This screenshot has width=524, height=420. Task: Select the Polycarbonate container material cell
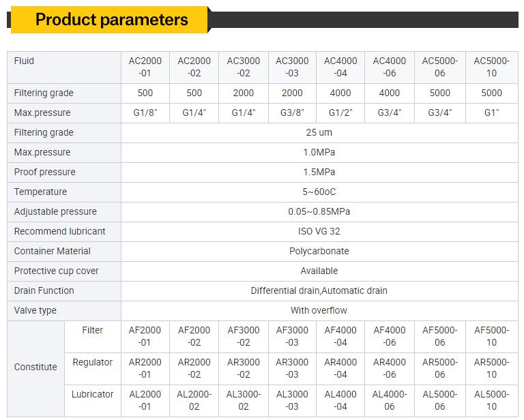click(x=319, y=251)
